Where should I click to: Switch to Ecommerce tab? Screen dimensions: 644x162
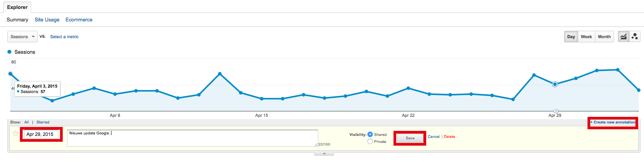click(79, 19)
